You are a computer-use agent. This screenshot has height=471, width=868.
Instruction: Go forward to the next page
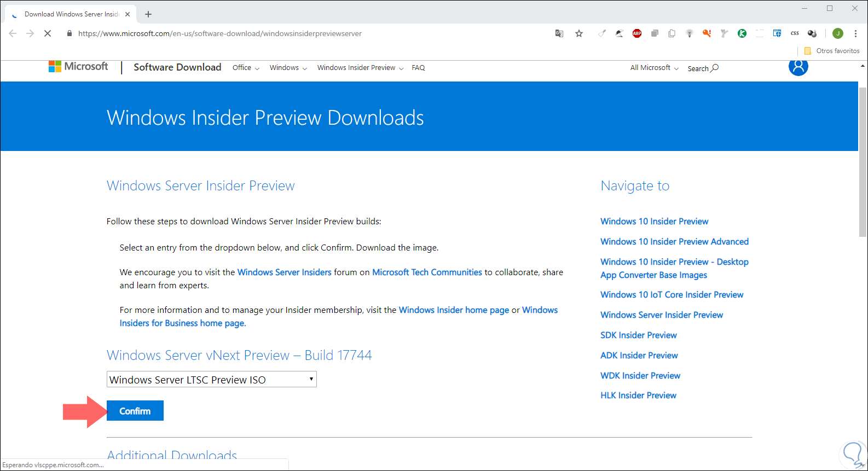pyautogui.click(x=30, y=33)
